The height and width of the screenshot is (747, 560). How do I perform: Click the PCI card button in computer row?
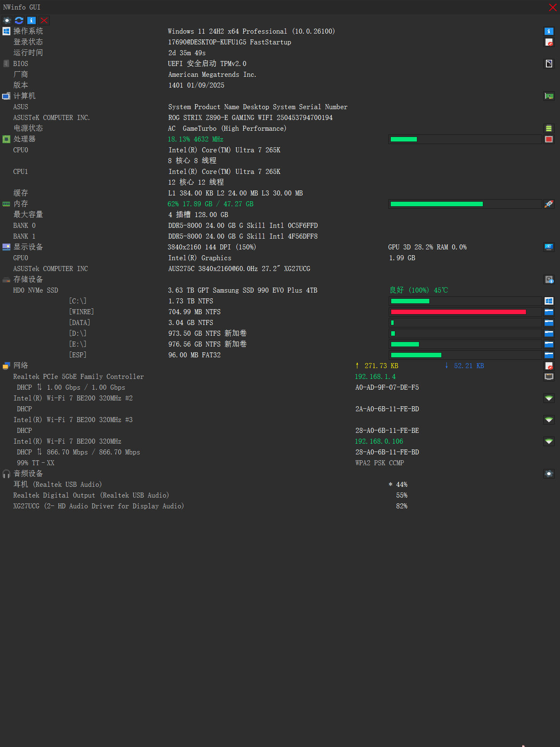click(x=549, y=96)
